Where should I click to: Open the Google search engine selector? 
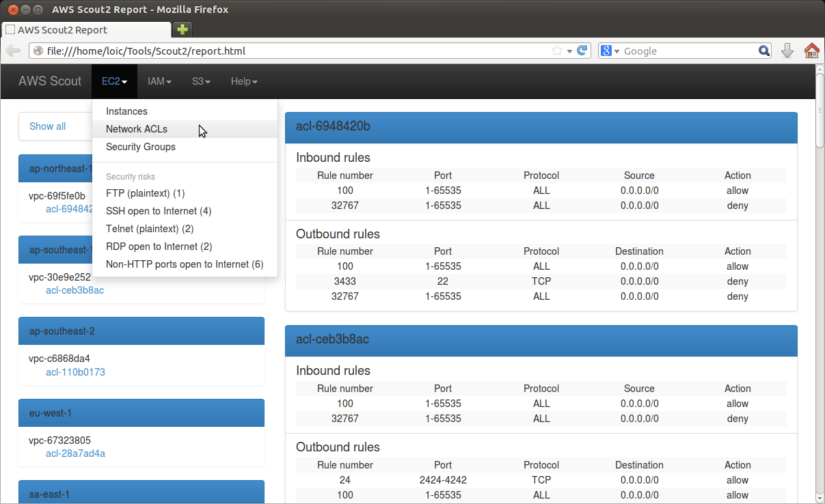coord(610,51)
